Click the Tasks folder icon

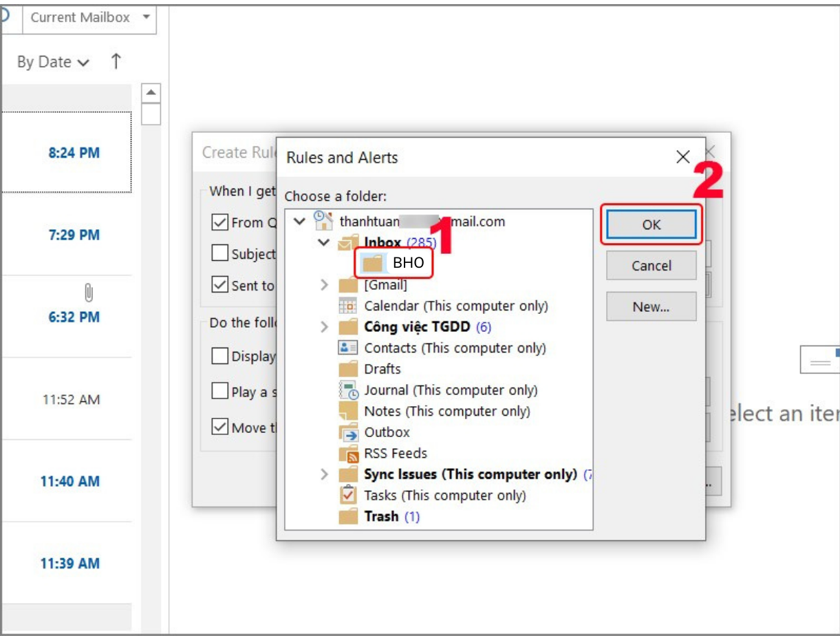coord(348,496)
